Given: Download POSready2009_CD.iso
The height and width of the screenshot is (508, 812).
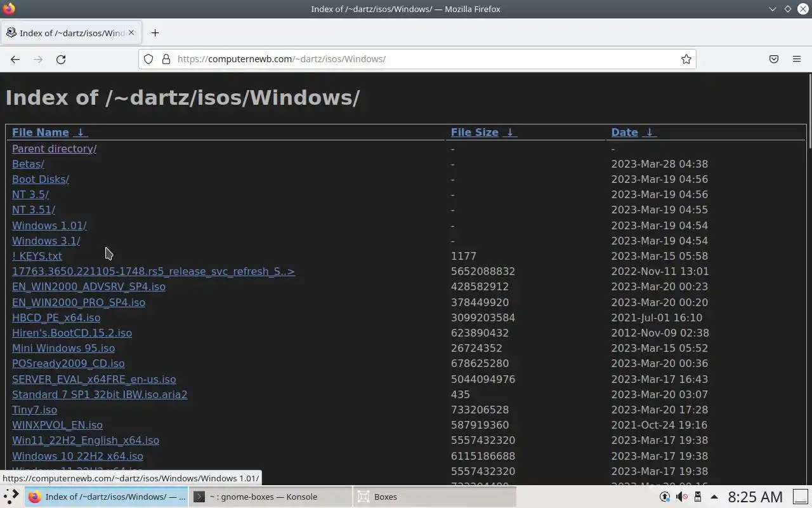Looking at the screenshot, I should tap(69, 363).
